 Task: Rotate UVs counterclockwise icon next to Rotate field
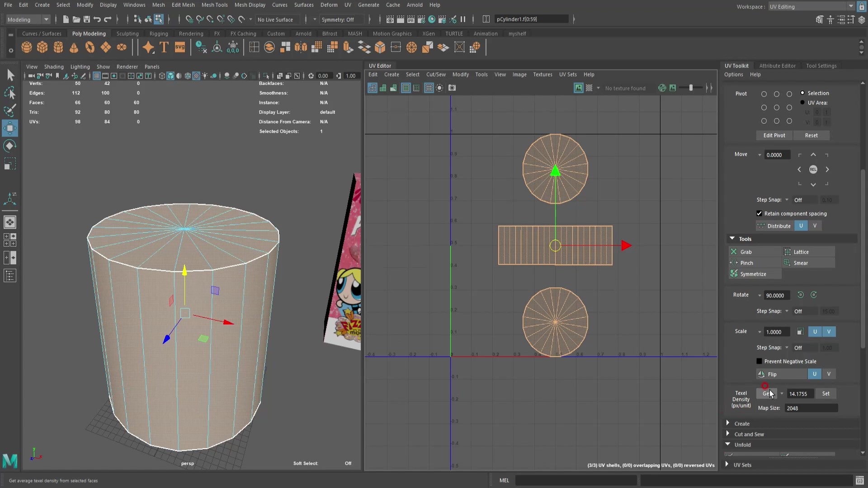(801, 295)
